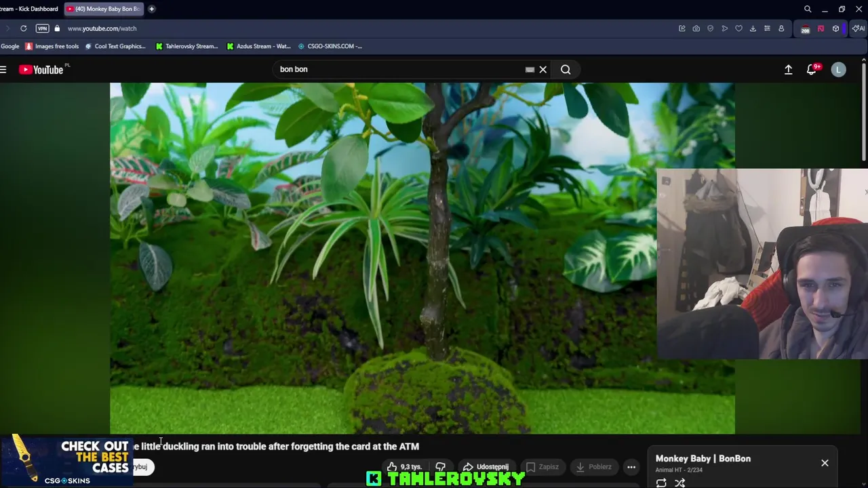868x488 pixels.
Task: Open the account avatar menu
Action: 839,69
